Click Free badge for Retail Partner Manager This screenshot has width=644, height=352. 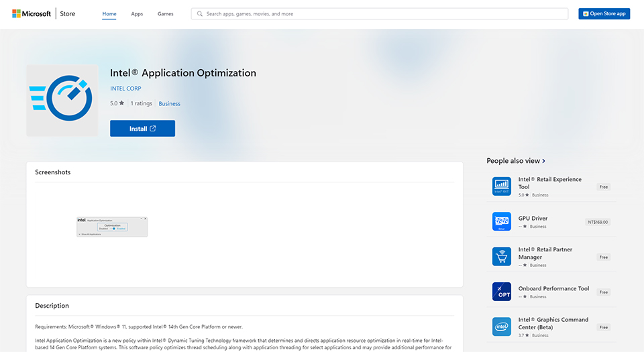coord(603,257)
